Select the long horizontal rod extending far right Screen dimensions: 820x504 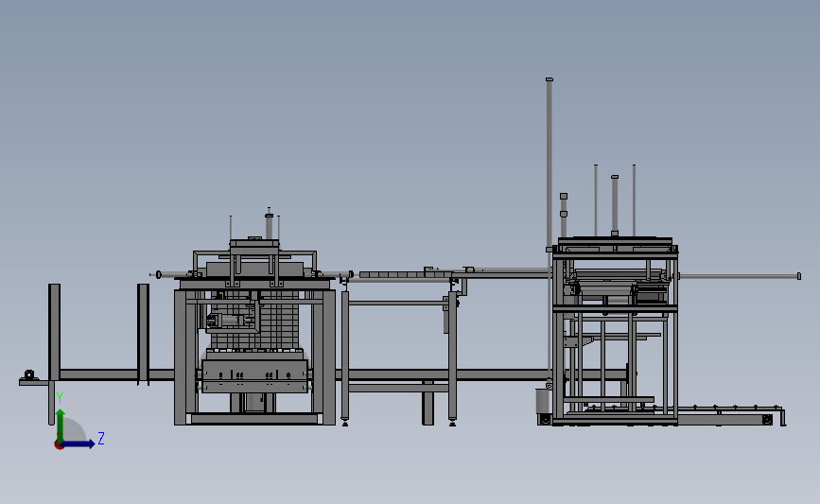coord(740,276)
